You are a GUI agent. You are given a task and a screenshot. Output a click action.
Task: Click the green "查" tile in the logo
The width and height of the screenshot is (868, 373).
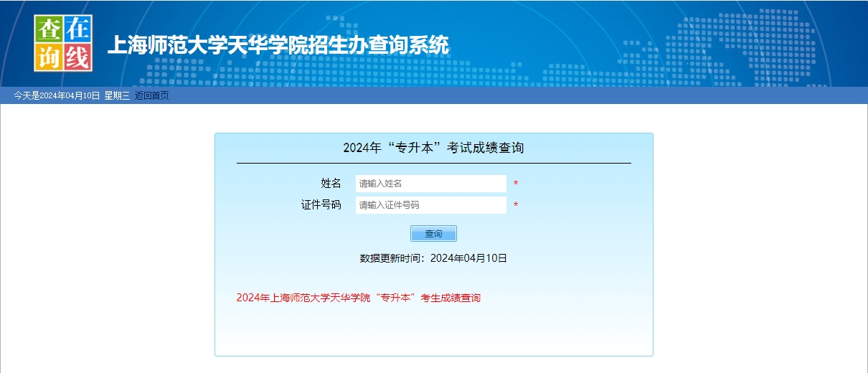click(x=49, y=28)
